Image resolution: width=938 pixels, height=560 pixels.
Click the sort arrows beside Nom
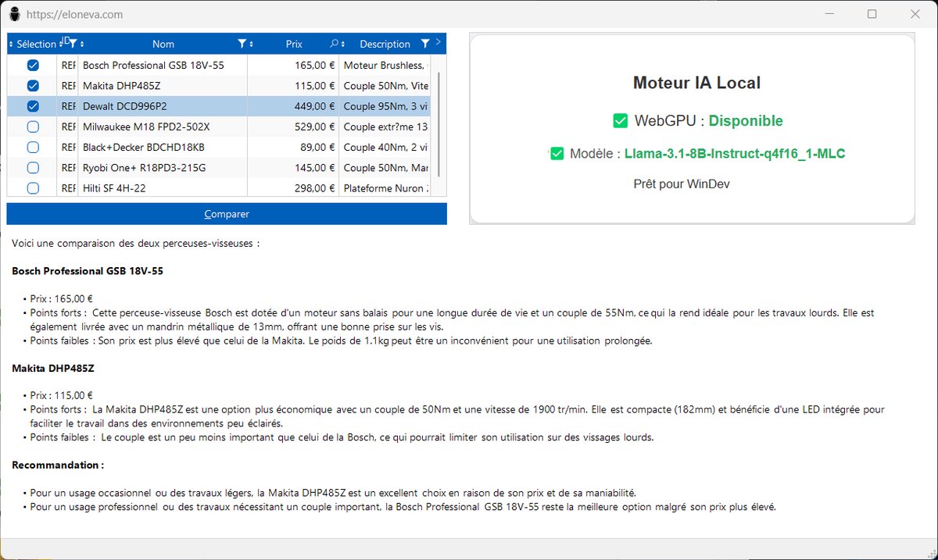[251, 43]
